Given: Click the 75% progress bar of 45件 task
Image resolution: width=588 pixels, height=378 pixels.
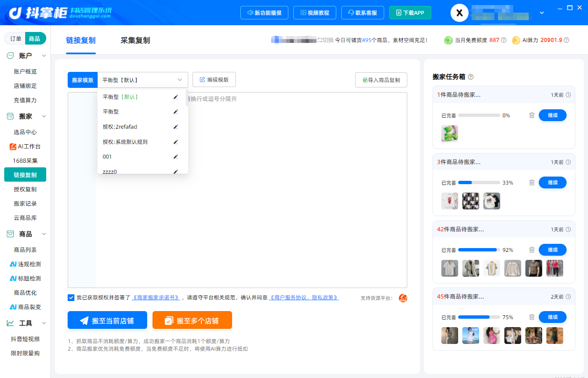Looking at the screenshot, I should coord(479,317).
